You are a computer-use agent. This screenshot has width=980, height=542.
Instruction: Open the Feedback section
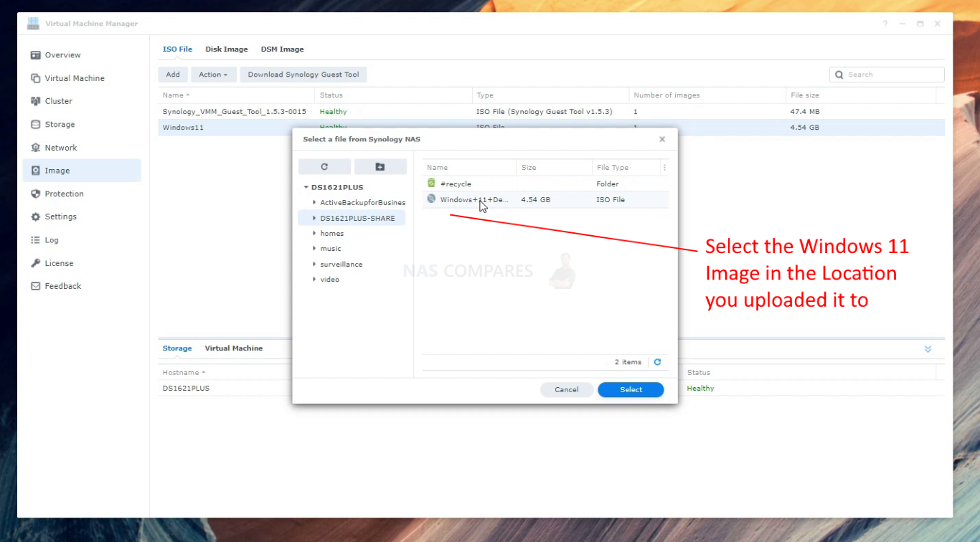pyautogui.click(x=62, y=286)
